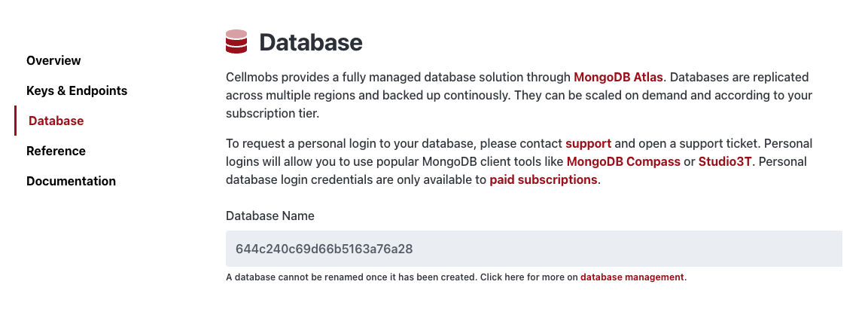The width and height of the screenshot is (868, 309).
Task: Click the red database stack icon
Action: tap(236, 42)
